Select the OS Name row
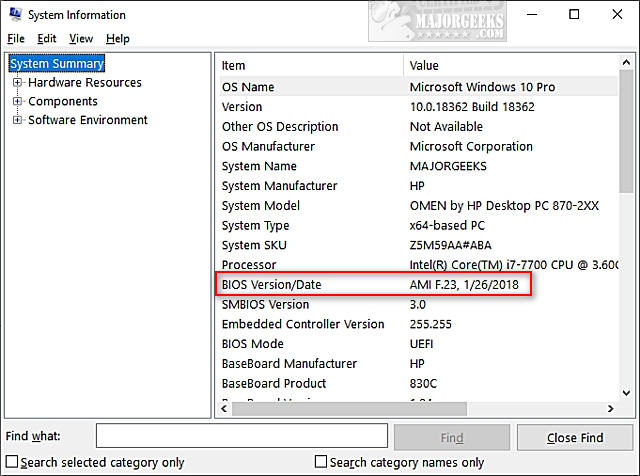This screenshot has width=640, height=476. coord(419,87)
